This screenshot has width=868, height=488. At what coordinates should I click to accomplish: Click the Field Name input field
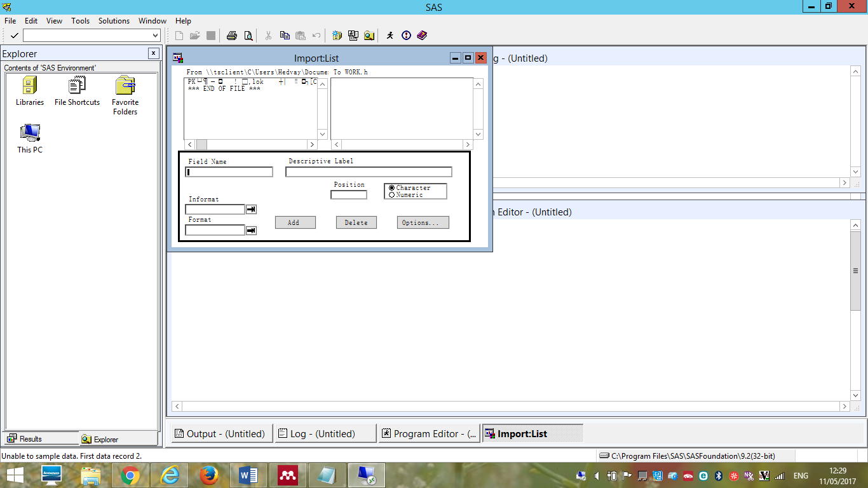coord(229,172)
